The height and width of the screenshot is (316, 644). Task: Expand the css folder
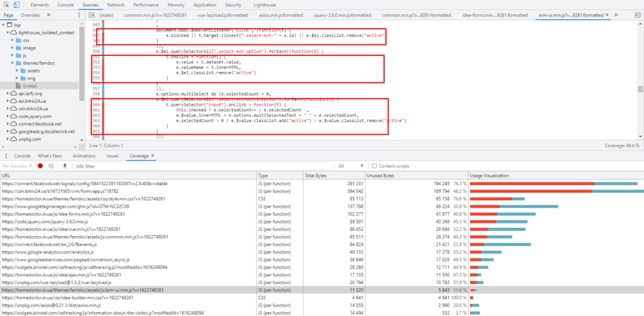coord(13,40)
